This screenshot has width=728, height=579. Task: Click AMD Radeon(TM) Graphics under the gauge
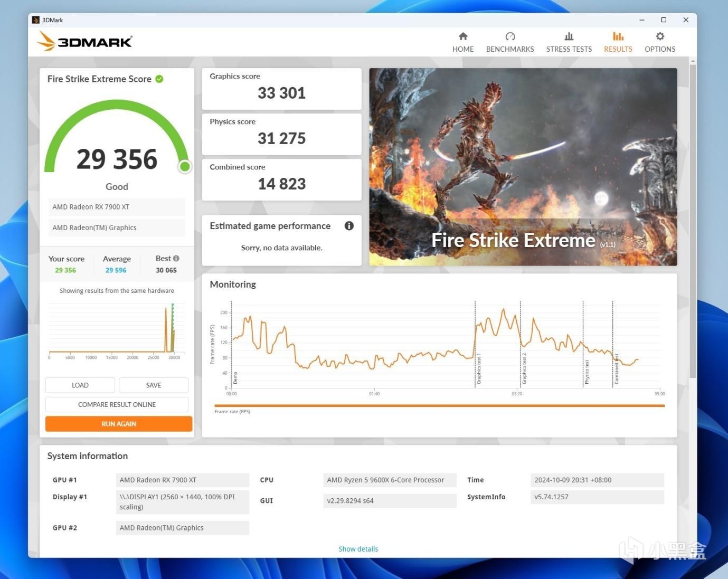(x=117, y=227)
